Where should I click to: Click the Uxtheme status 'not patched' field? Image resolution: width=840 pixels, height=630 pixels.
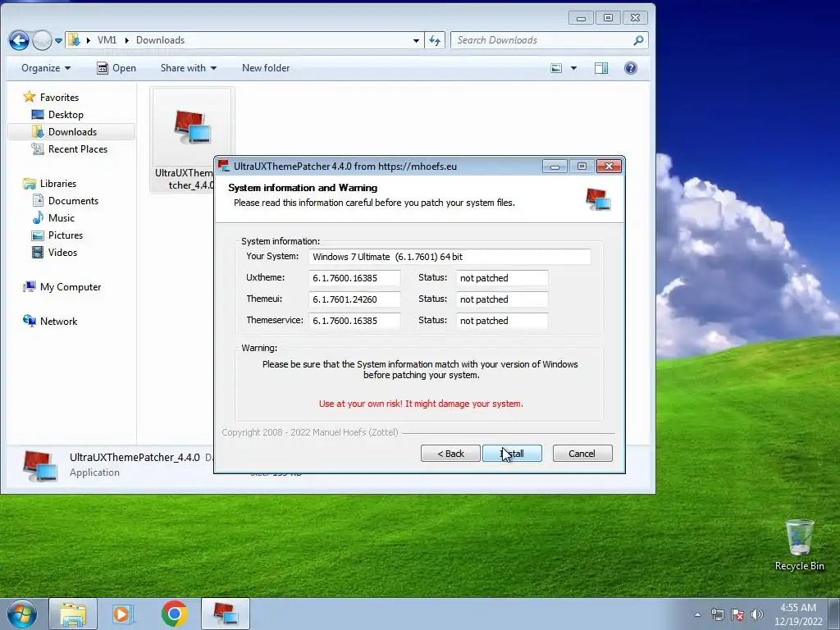click(x=502, y=278)
